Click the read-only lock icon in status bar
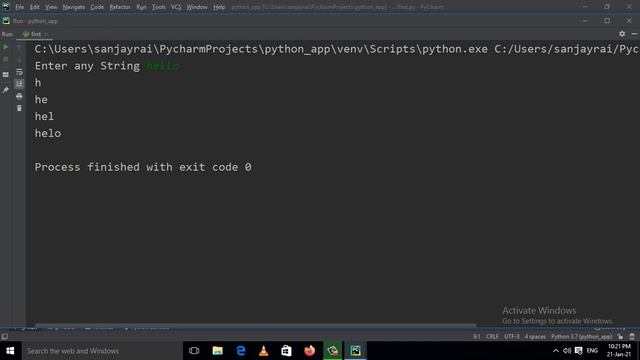 (620, 337)
